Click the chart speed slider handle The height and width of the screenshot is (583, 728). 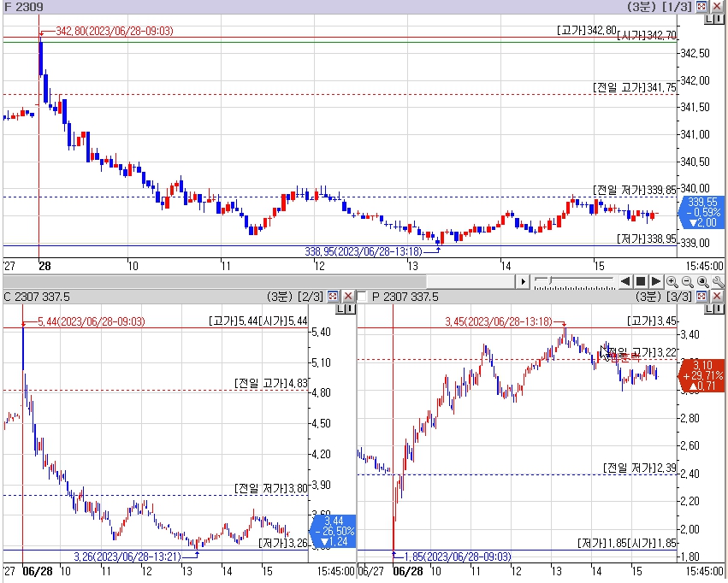coord(551,280)
